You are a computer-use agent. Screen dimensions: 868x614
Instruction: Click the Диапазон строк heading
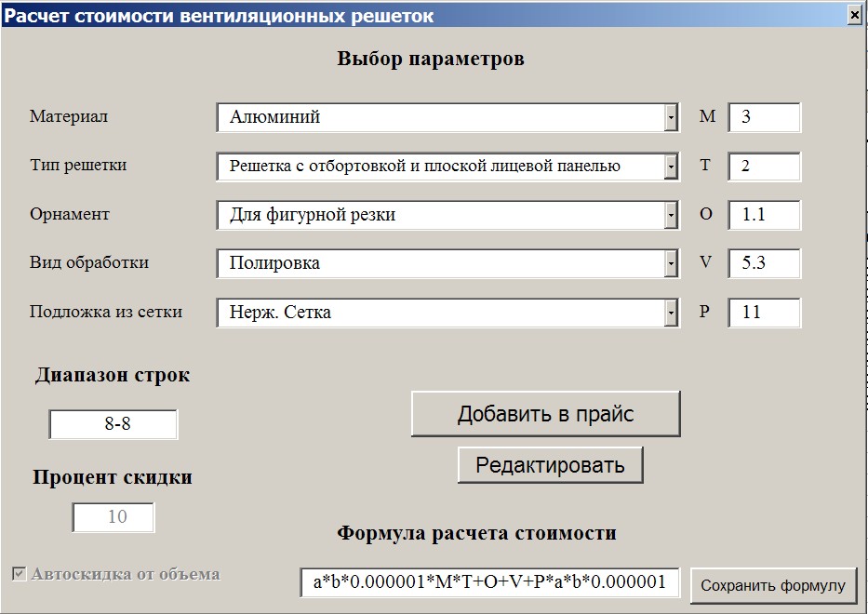[x=113, y=375]
